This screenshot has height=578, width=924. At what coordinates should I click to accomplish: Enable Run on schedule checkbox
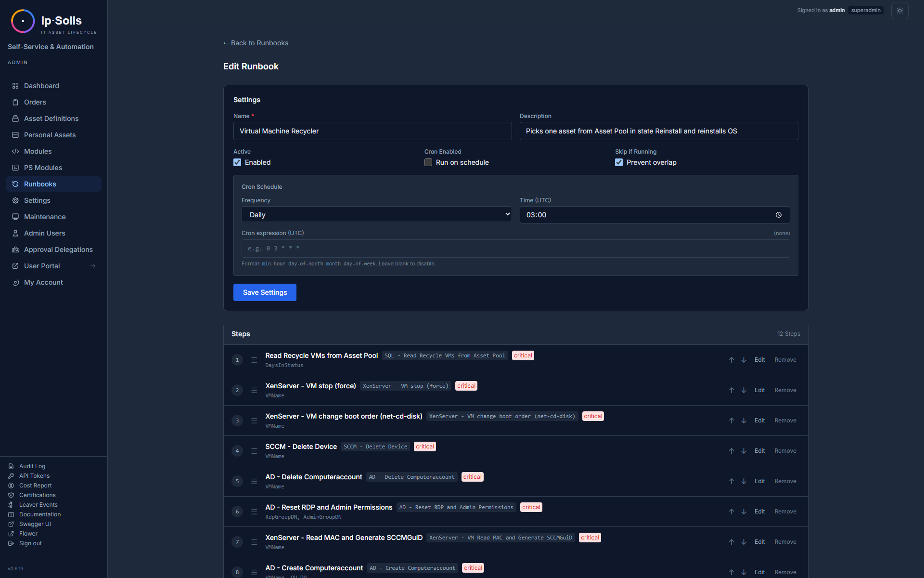428,162
